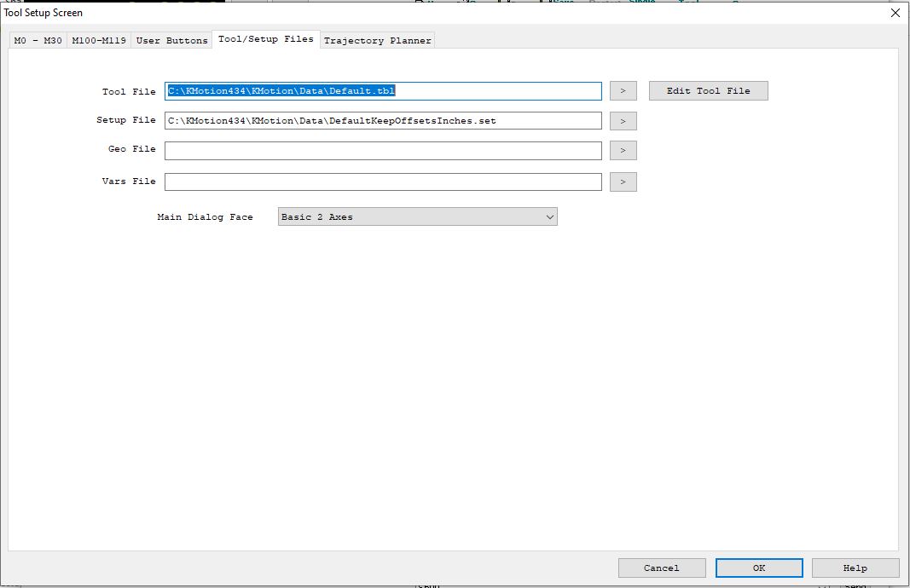This screenshot has width=910, height=588.
Task: Switch to the M0 - M30 tab
Action: click(38, 40)
